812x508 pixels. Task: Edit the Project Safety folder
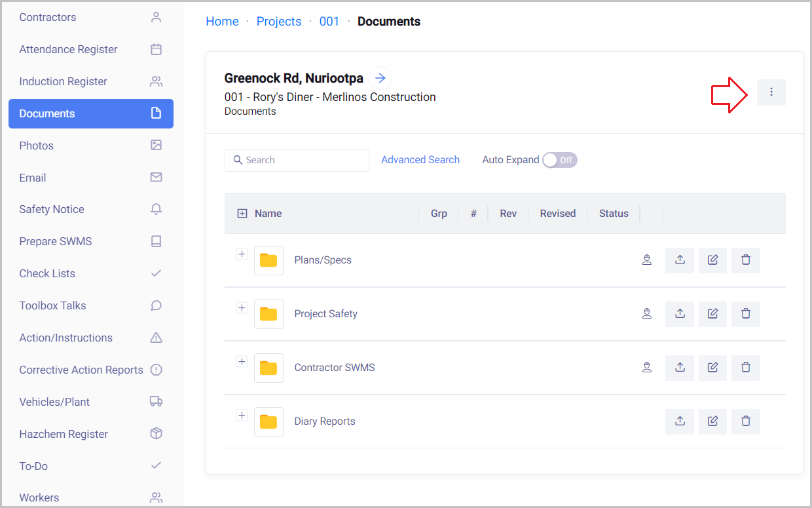pos(712,314)
